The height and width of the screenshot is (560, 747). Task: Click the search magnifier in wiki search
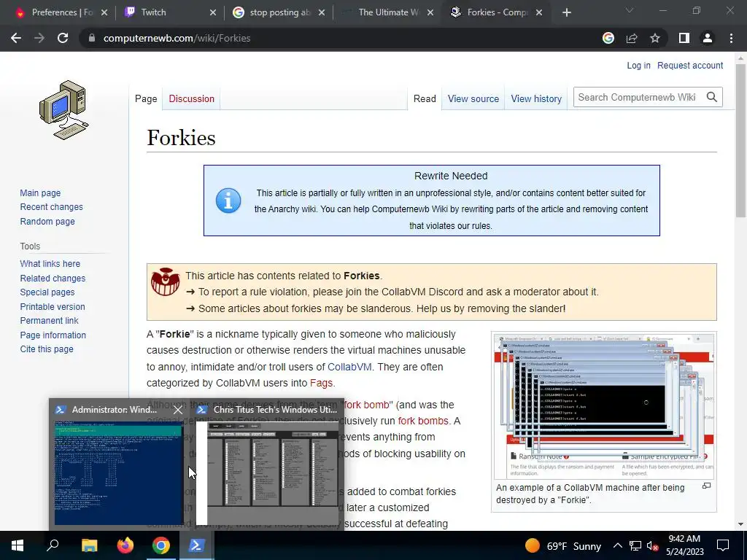point(712,97)
